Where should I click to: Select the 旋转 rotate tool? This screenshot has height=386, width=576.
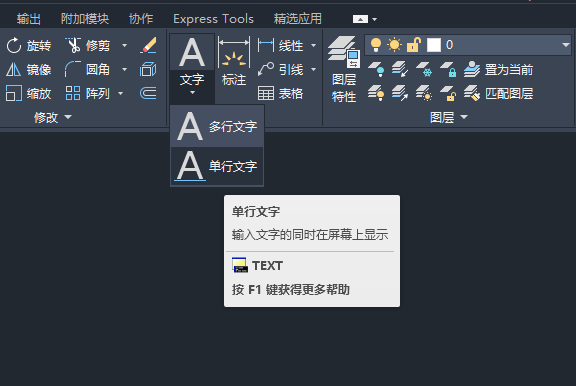tap(29, 46)
